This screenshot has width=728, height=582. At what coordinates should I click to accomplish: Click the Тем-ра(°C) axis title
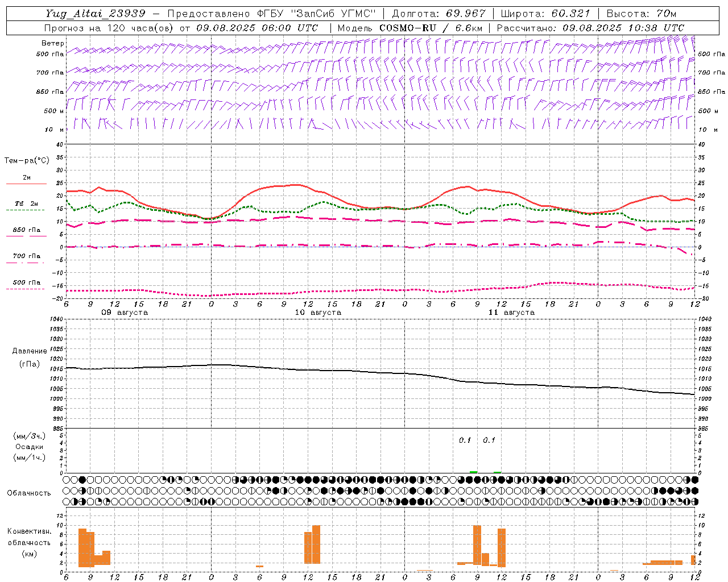coord(27,161)
